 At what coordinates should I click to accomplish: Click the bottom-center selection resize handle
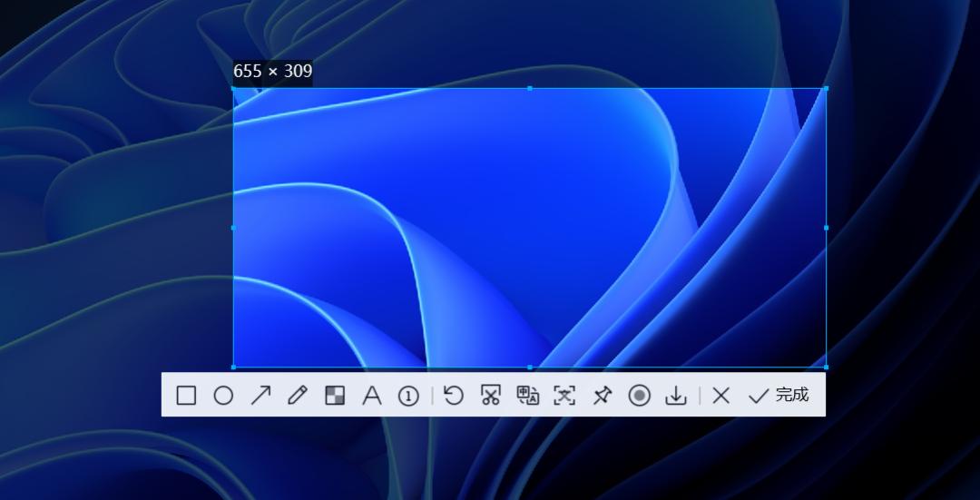(x=530, y=368)
